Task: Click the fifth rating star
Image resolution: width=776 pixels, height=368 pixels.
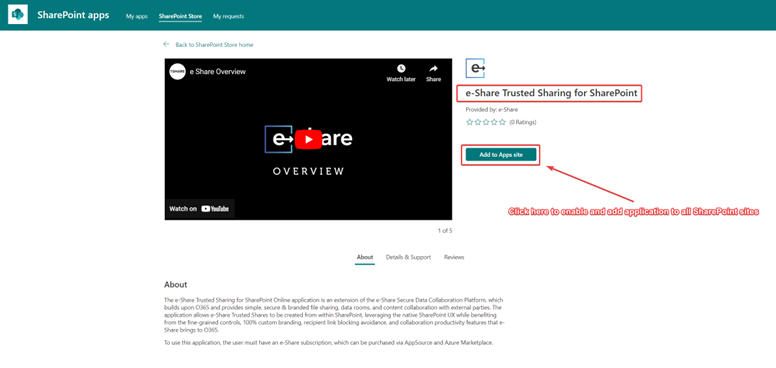Action: [502, 122]
